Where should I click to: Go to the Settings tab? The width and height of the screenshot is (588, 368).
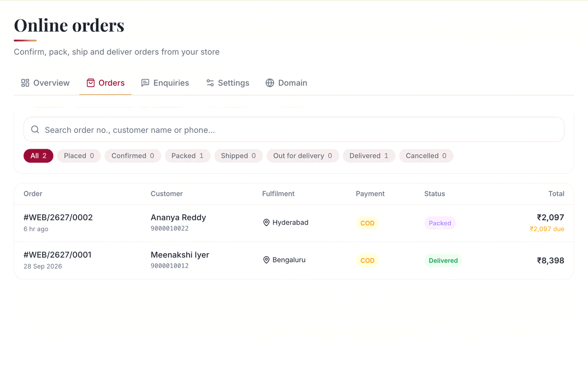227,83
